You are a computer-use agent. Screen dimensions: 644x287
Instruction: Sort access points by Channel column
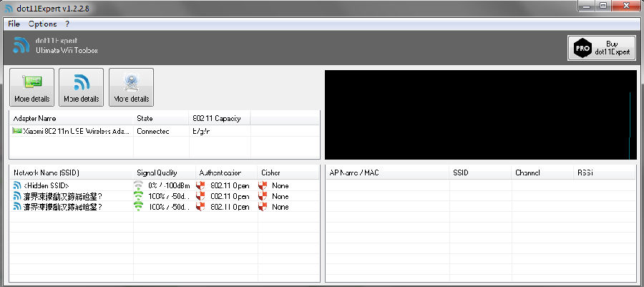coord(529,172)
